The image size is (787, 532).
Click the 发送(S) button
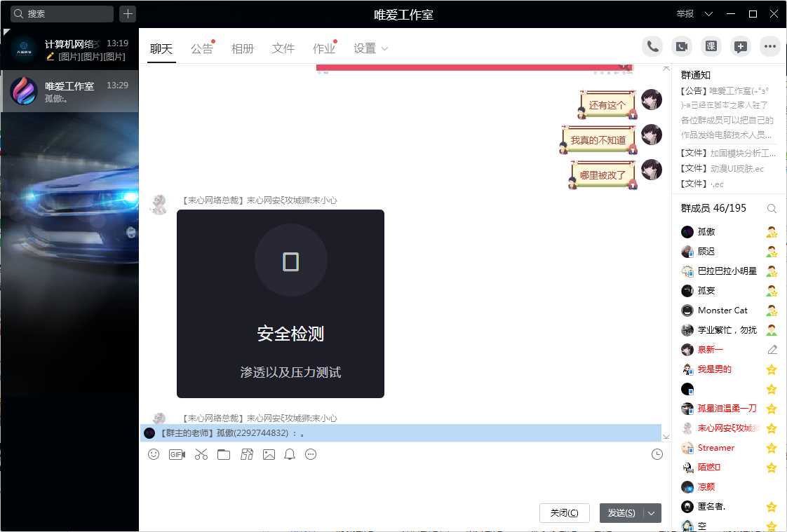coord(621,513)
